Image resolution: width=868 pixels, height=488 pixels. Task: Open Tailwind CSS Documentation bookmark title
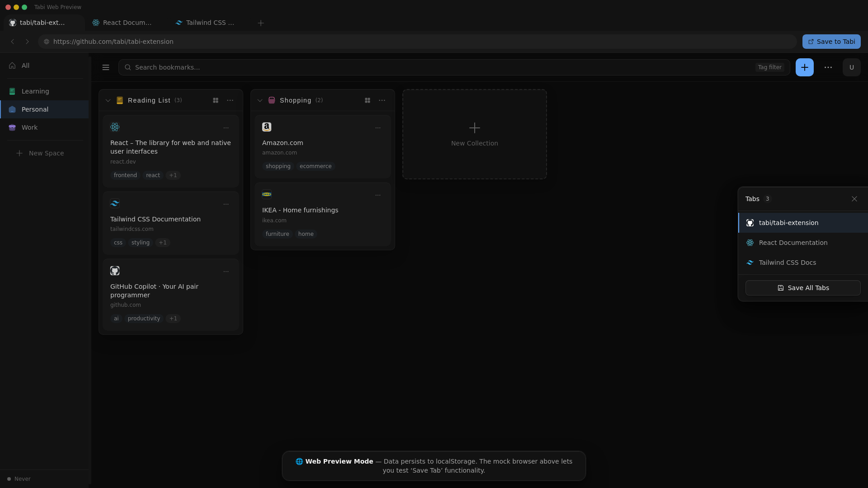click(x=156, y=219)
